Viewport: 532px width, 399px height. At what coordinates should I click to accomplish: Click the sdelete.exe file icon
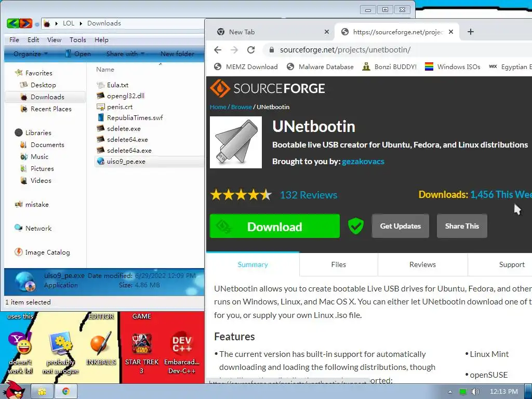pyautogui.click(x=100, y=128)
